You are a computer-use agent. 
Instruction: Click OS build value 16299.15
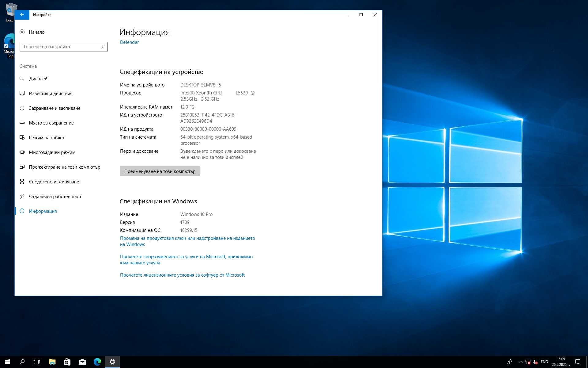click(x=189, y=230)
